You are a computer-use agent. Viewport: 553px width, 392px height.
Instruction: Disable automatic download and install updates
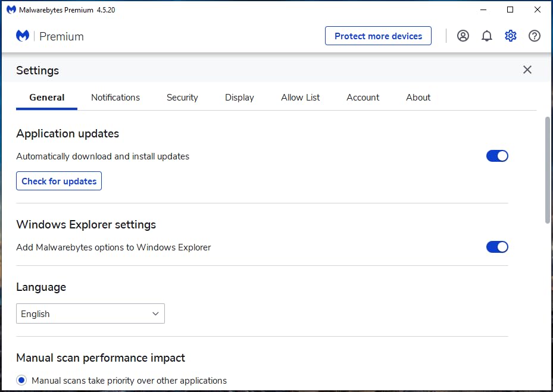497,156
